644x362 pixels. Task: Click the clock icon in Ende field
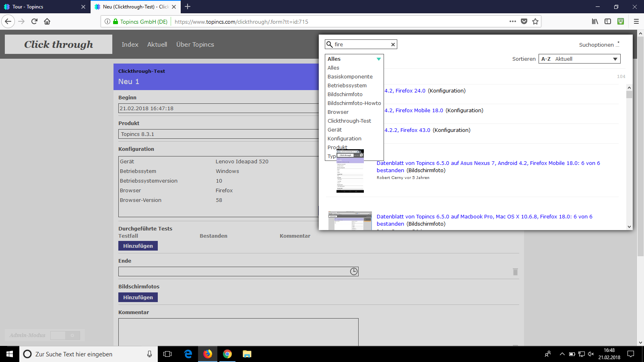pos(353,271)
